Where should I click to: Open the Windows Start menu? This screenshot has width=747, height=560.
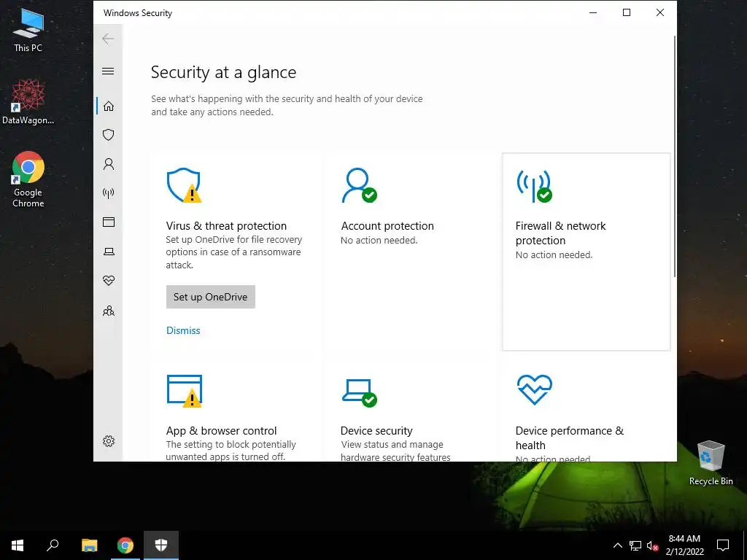point(18,545)
